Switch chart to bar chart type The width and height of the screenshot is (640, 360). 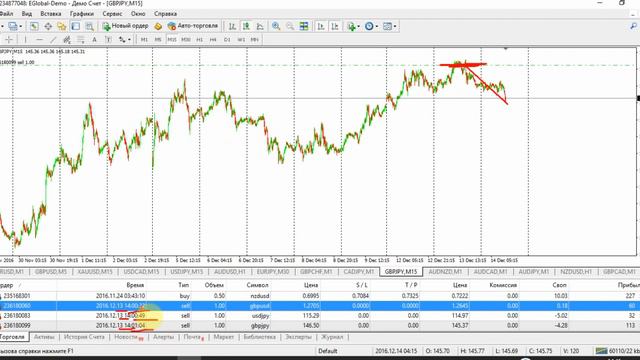(232, 26)
